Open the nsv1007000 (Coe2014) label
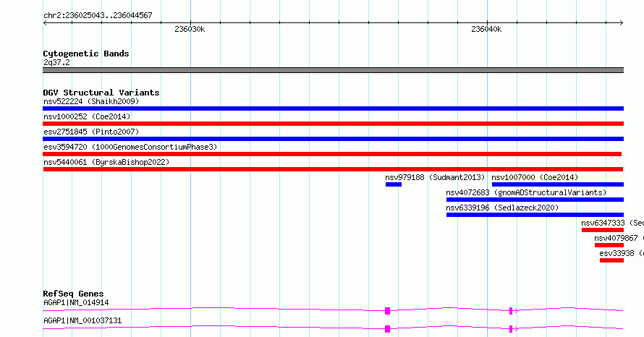 point(535,177)
